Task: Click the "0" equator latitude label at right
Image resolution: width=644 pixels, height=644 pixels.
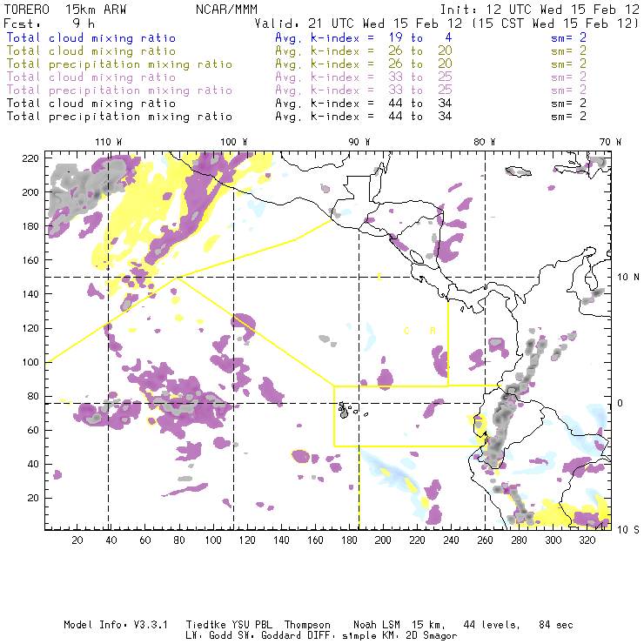Action: [620, 403]
